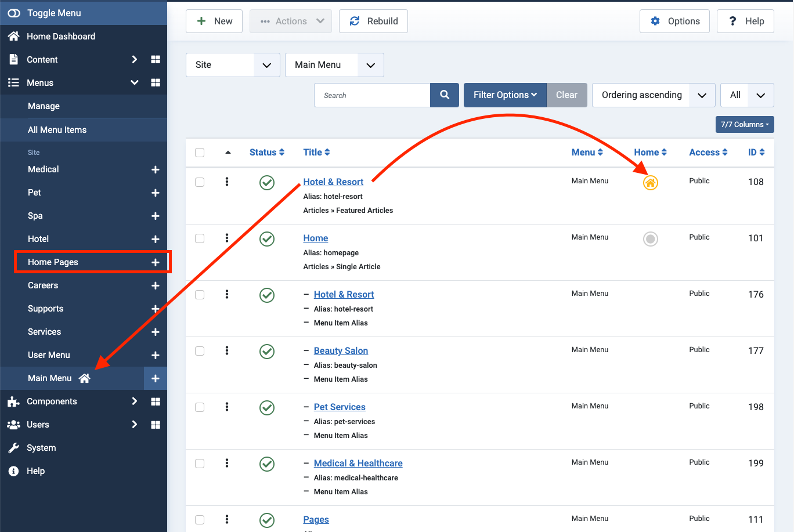The width and height of the screenshot is (794, 532).
Task: Open row actions for Pet Services item
Action: (x=227, y=407)
